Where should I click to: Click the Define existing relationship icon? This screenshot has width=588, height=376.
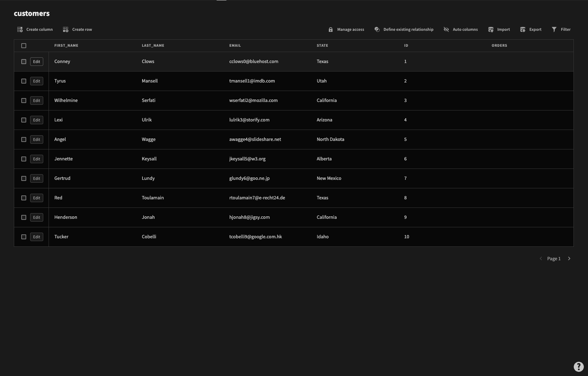coord(377,29)
